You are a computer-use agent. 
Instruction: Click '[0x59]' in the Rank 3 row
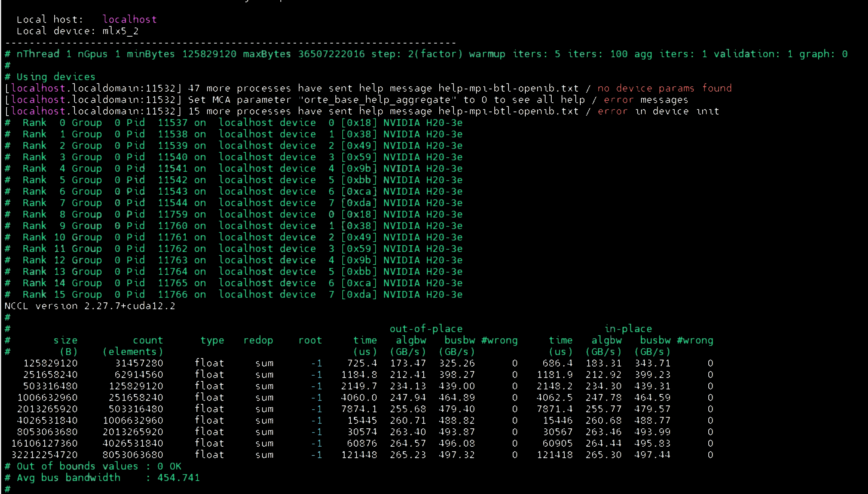tap(359, 157)
